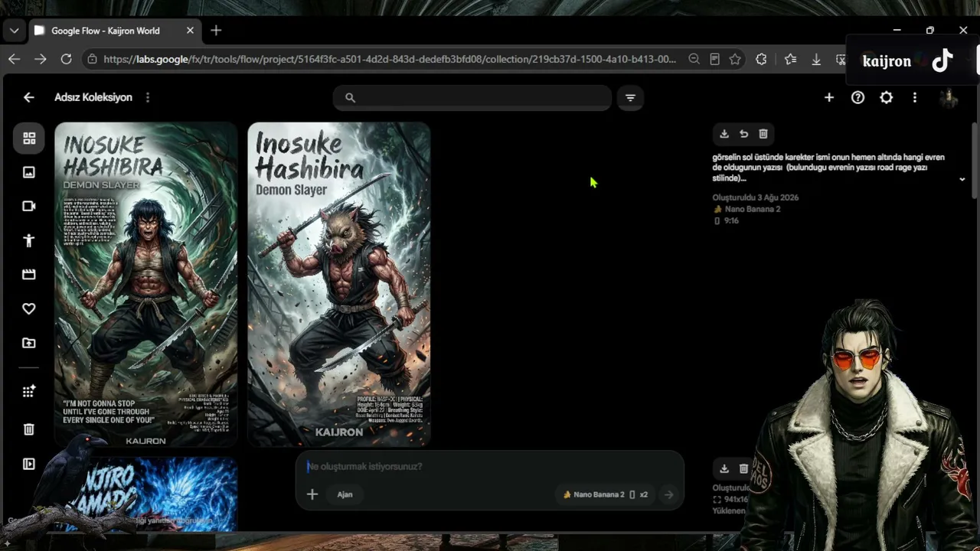Bookmark this page with the star icon

point(735,59)
